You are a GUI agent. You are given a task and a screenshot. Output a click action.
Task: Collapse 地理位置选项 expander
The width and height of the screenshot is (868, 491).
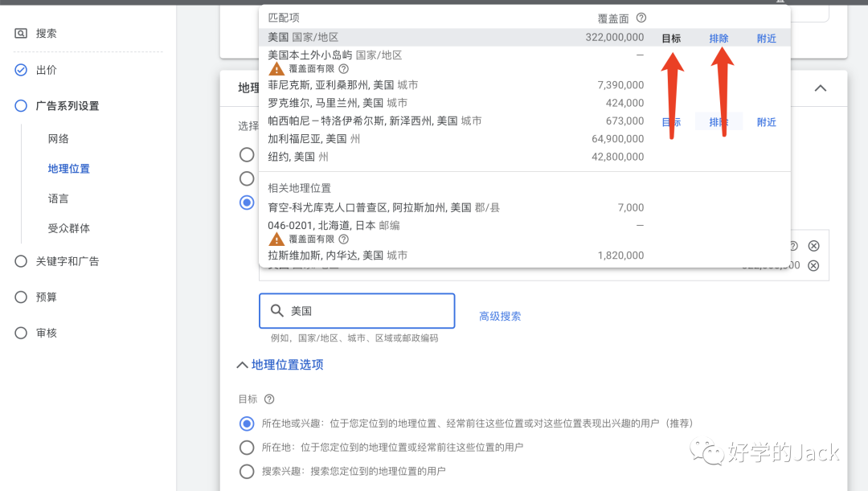(242, 365)
